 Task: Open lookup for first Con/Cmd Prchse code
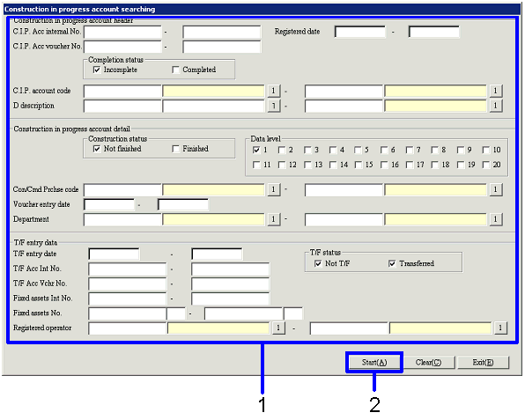(x=274, y=189)
